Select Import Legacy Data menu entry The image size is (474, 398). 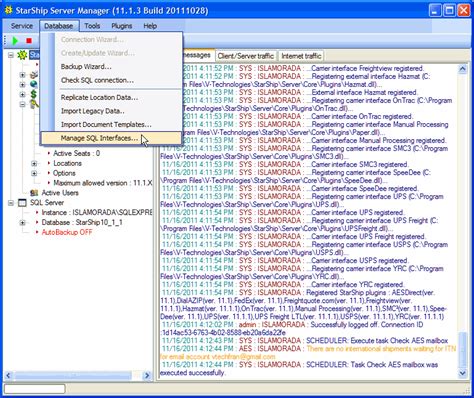pos(111,111)
